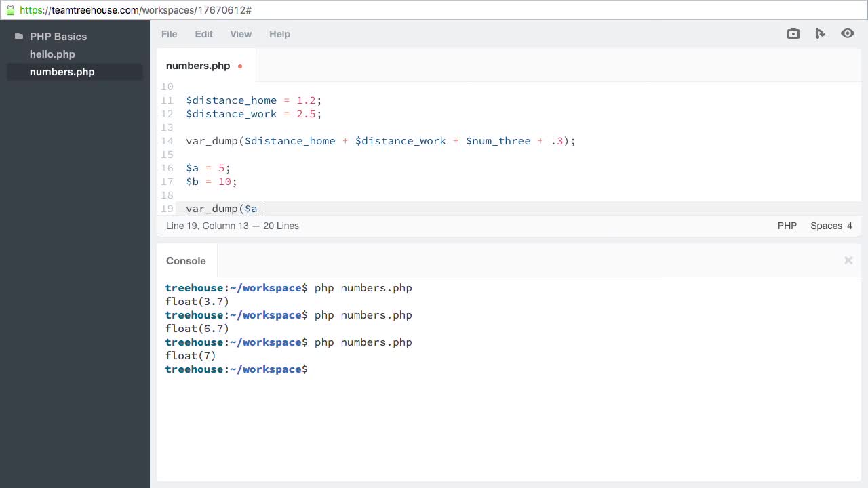Click line number 14 in the gutter
Screen dimensions: 868x488
tap(167, 141)
